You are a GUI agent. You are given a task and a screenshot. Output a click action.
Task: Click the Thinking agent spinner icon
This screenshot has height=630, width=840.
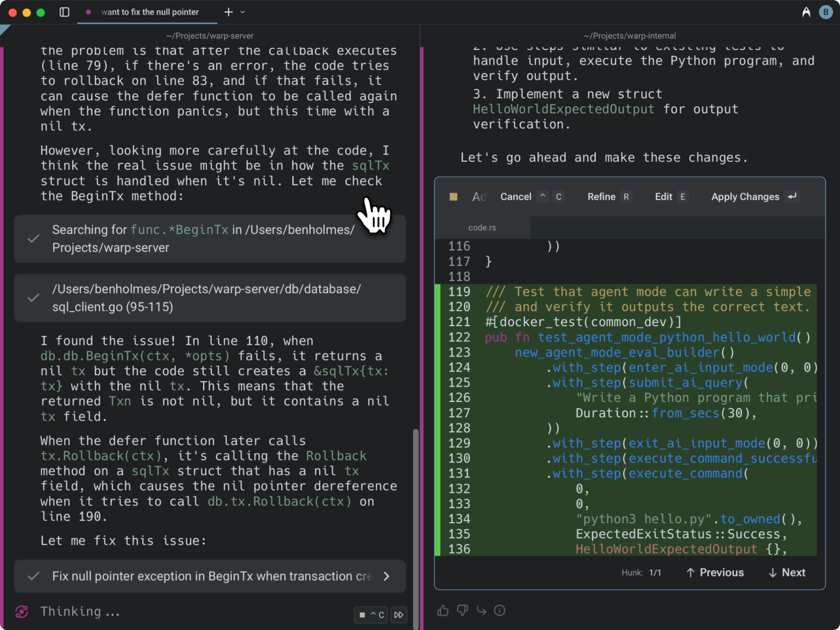(x=22, y=611)
